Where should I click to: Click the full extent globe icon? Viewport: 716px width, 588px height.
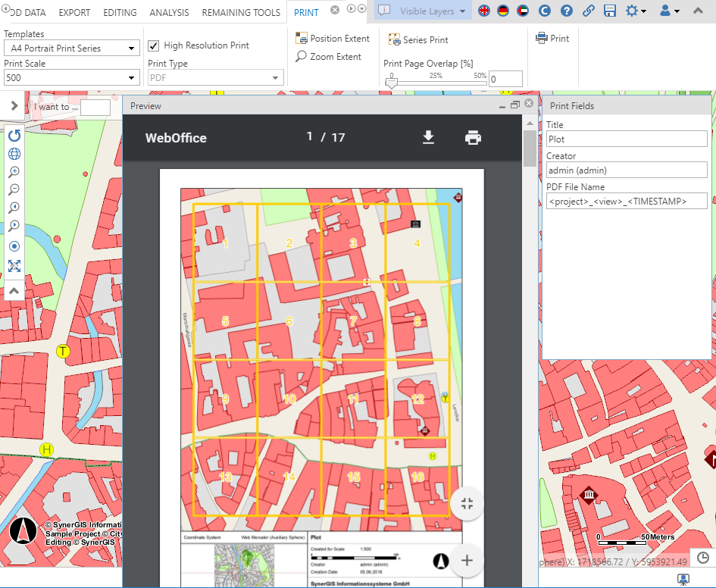pyautogui.click(x=14, y=153)
